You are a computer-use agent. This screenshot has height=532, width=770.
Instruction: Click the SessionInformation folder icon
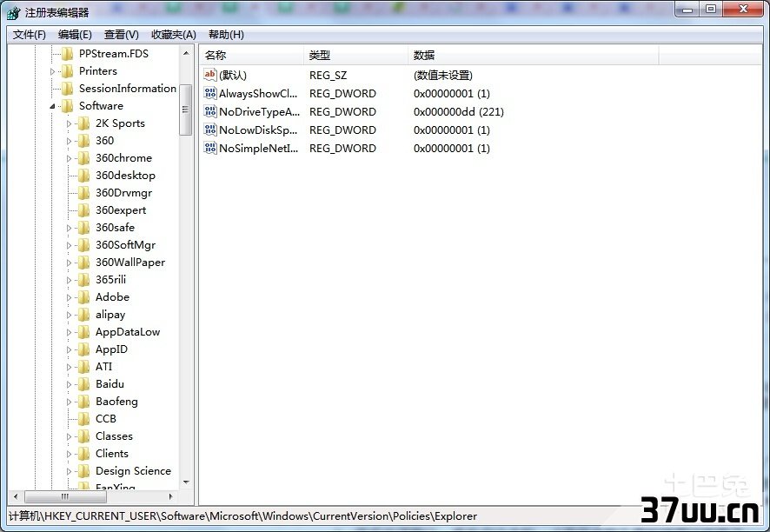pyautogui.click(x=67, y=89)
